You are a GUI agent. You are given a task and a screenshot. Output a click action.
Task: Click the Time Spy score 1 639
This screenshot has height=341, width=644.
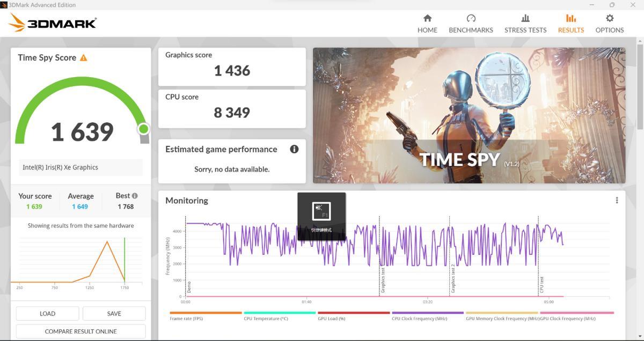click(82, 132)
